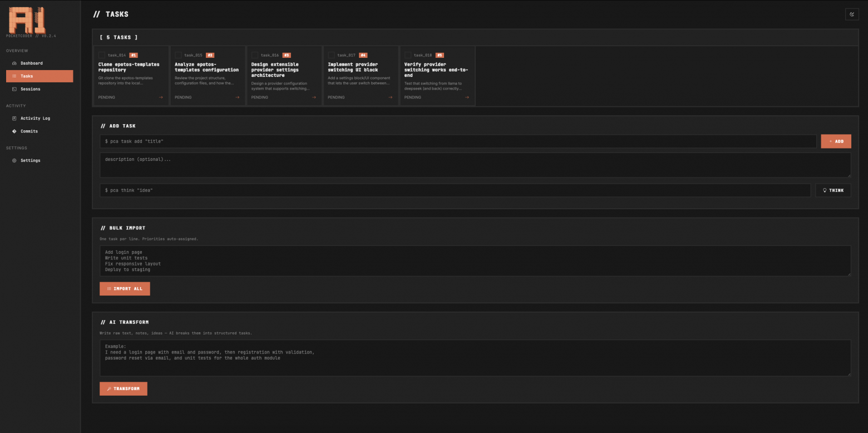Click the TRANSFORM button
The width and height of the screenshot is (868, 433).
[x=124, y=388]
